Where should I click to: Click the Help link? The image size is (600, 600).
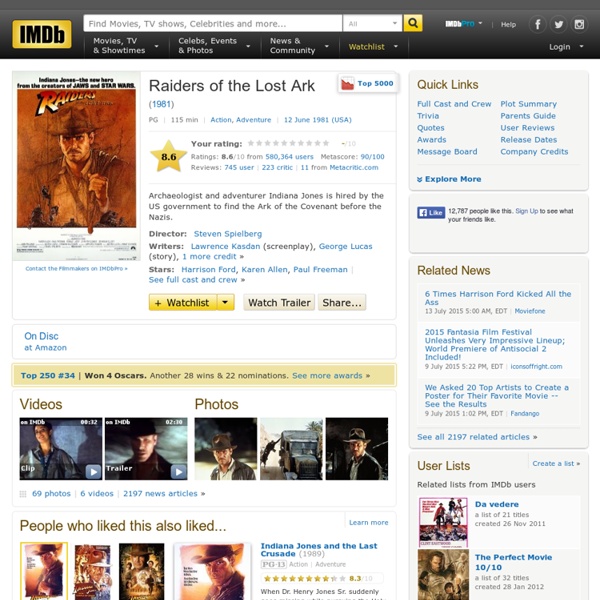[x=508, y=24]
